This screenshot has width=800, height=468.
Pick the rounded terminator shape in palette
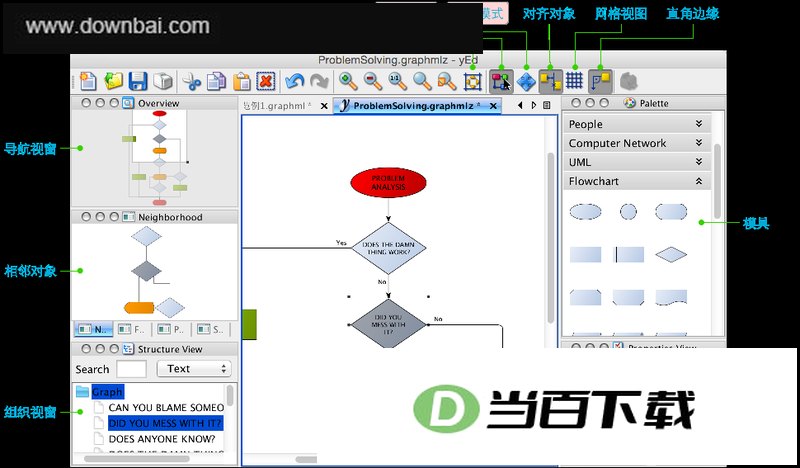[671, 211]
